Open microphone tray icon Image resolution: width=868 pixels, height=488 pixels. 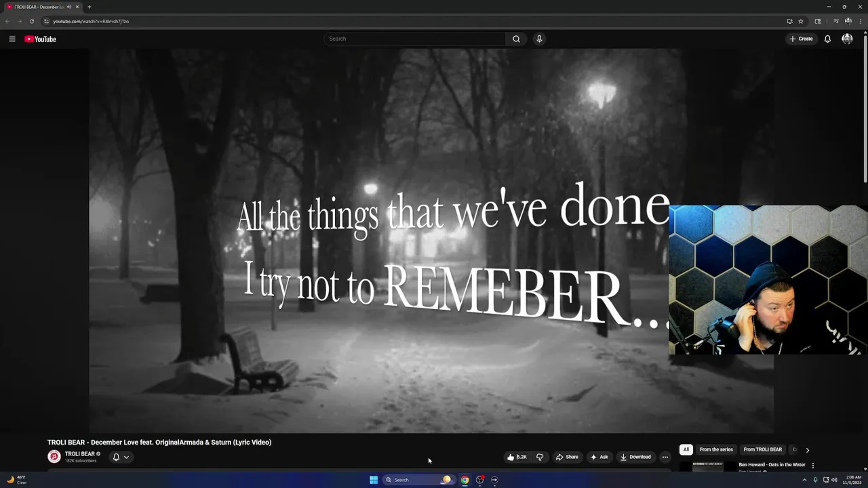[x=815, y=480]
